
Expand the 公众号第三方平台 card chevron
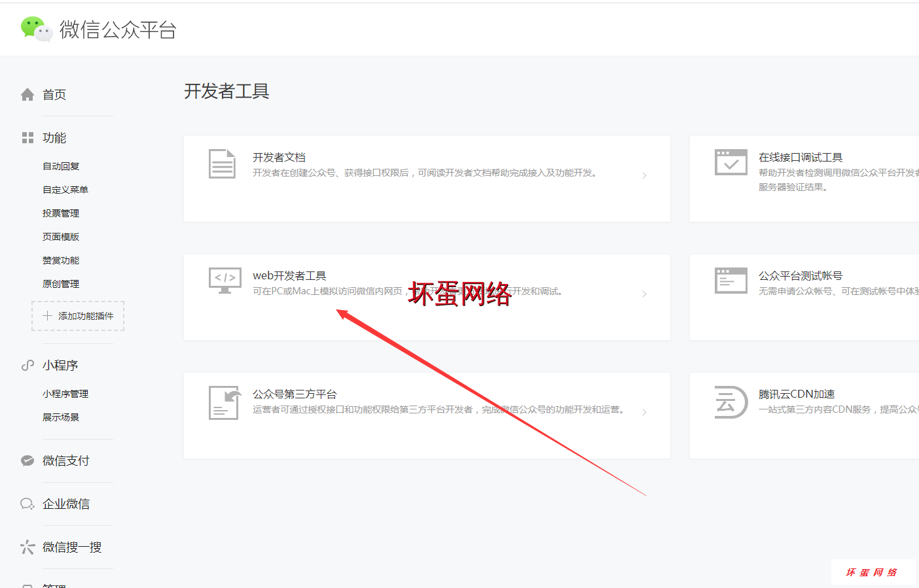(x=645, y=413)
